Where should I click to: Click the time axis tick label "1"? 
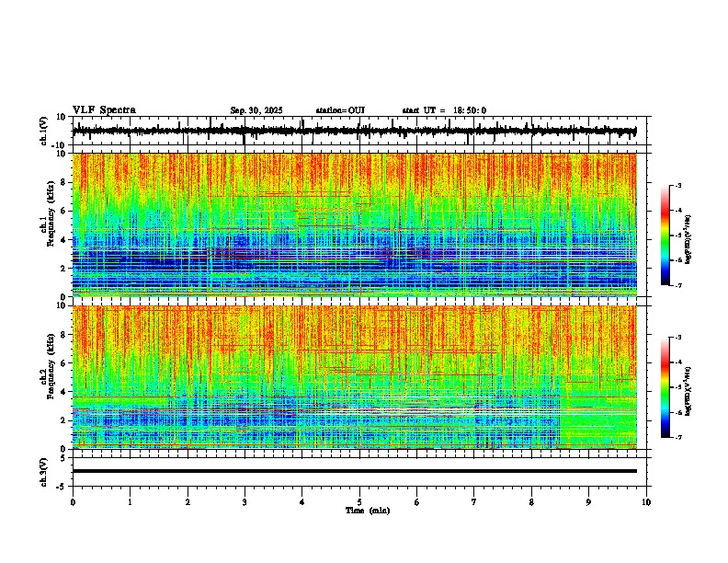click(x=130, y=502)
